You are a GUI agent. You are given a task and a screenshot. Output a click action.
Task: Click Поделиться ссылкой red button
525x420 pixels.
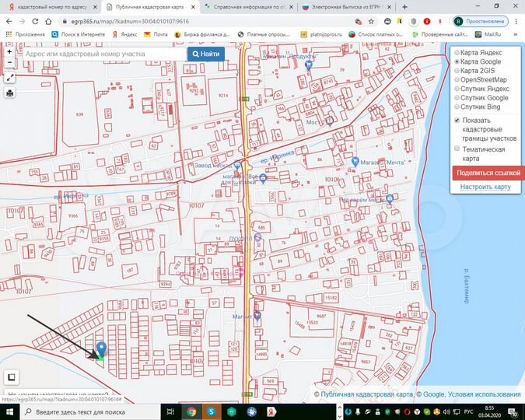[x=488, y=173]
